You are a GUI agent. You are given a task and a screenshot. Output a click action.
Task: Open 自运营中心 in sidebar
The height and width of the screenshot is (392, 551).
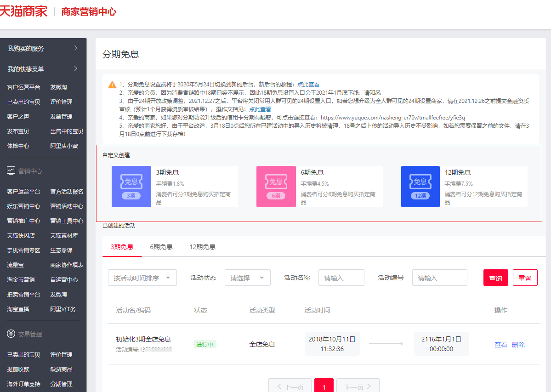coord(64,280)
